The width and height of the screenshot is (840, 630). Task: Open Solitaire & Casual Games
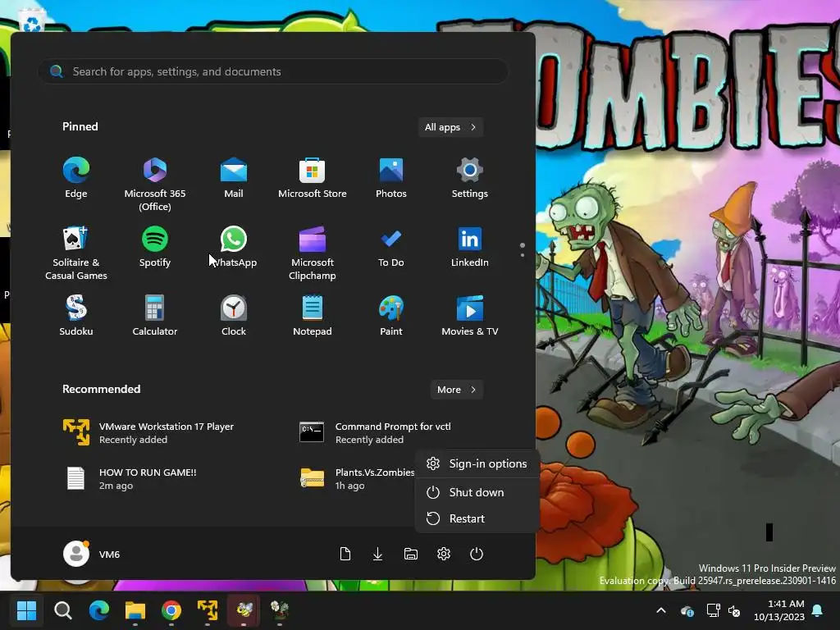pyautogui.click(x=76, y=253)
